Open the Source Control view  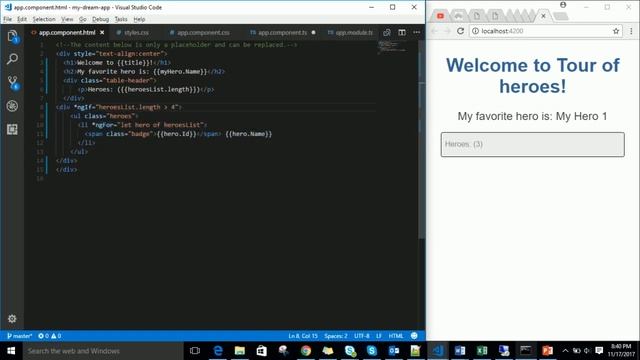(12, 82)
